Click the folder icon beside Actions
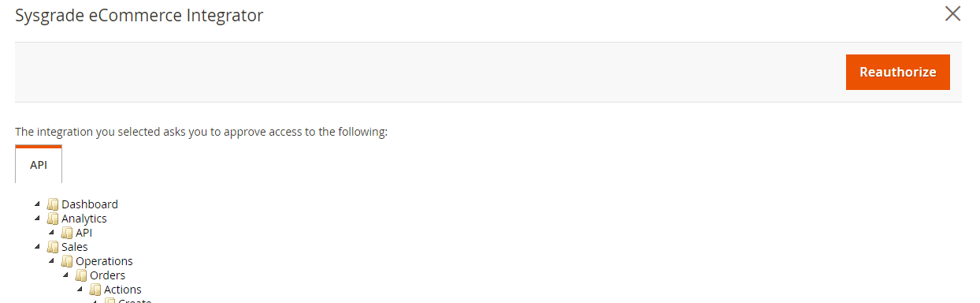This screenshot has height=303, width=980. [95, 290]
